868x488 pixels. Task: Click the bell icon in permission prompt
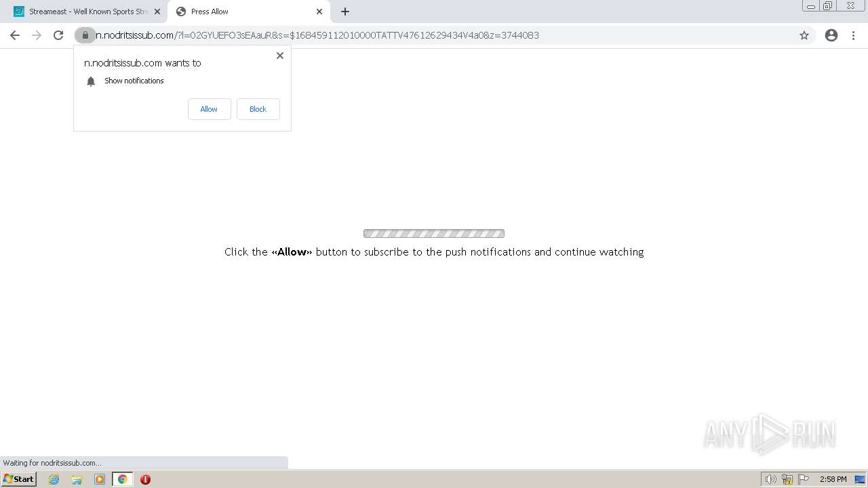click(91, 81)
